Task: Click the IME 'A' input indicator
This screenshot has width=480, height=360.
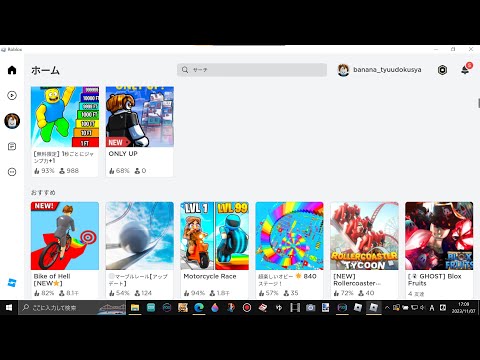Action: click(432, 308)
